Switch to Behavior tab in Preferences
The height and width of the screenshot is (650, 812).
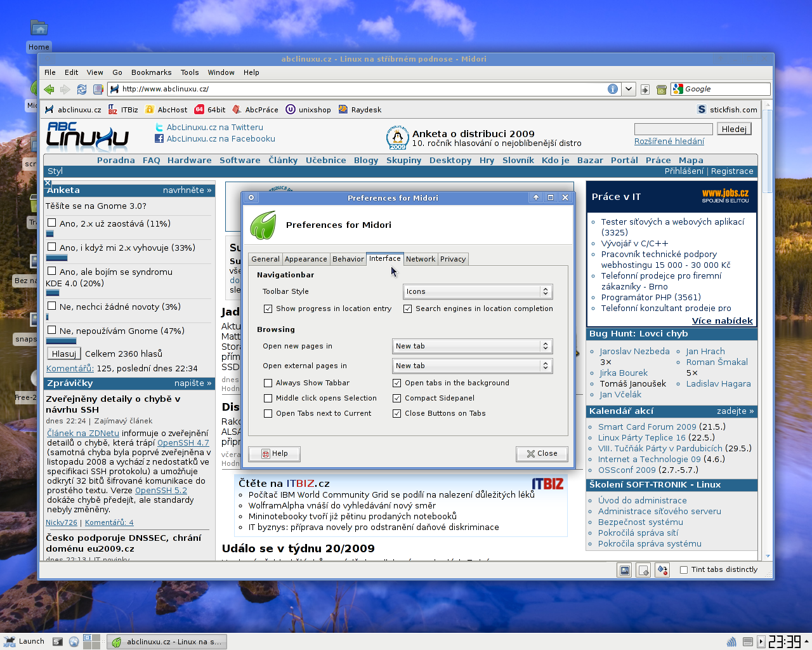tap(348, 259)
